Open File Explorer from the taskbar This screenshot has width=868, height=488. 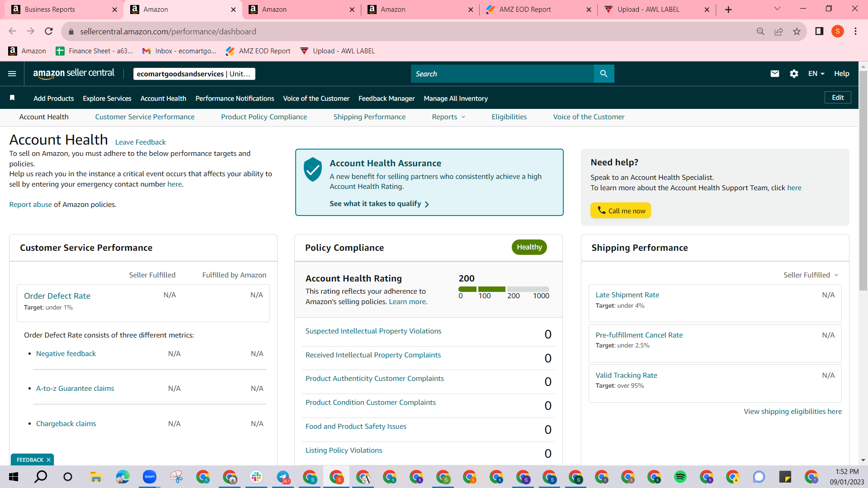(x=95, y=477)
